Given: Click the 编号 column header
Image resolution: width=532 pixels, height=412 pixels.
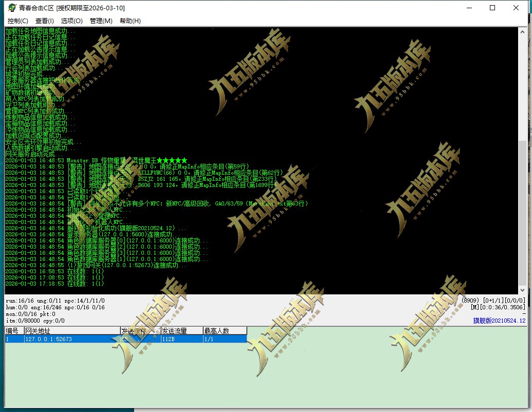Looking at the screenshot, I should (14, 331).
